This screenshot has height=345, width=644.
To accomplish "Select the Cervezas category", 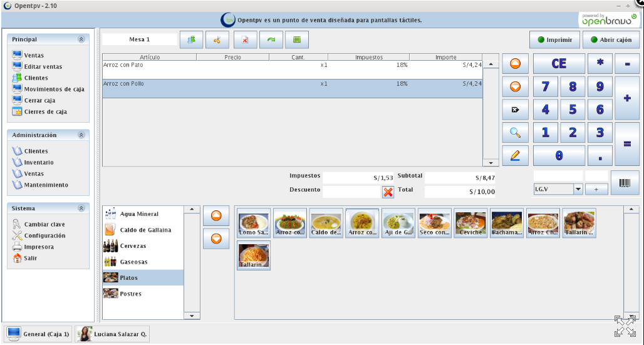I will point(133,246).
